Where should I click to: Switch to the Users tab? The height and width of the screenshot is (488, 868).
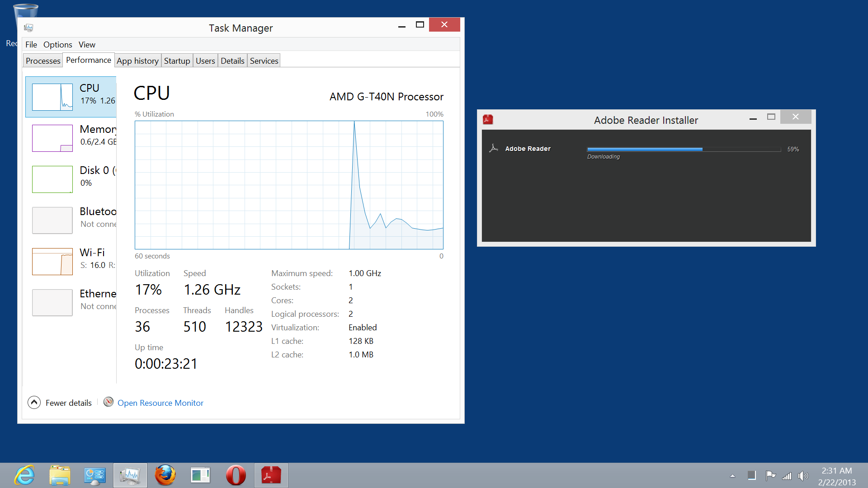[x=205, y=61]
